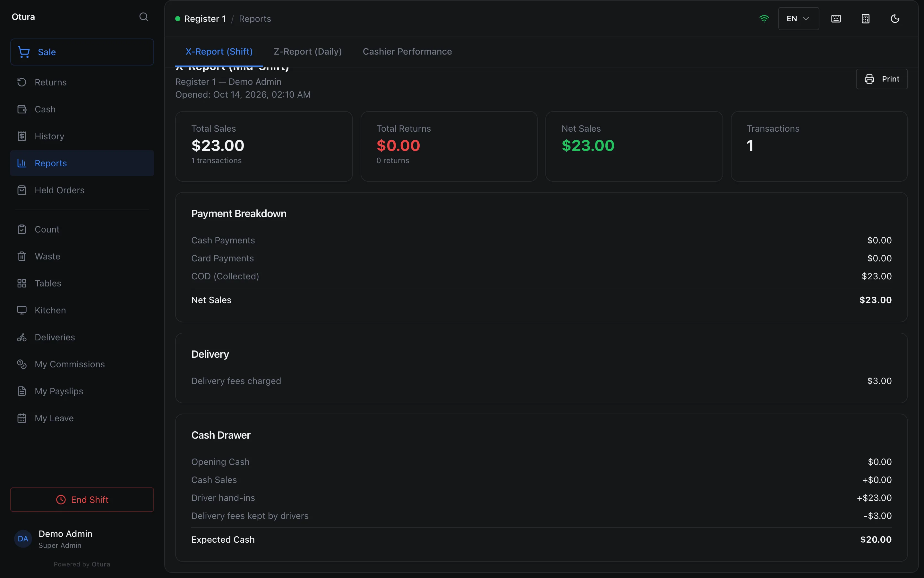Switch to Z-Report (Daily) tab
The image size is (924, 578).
[308, 52]
